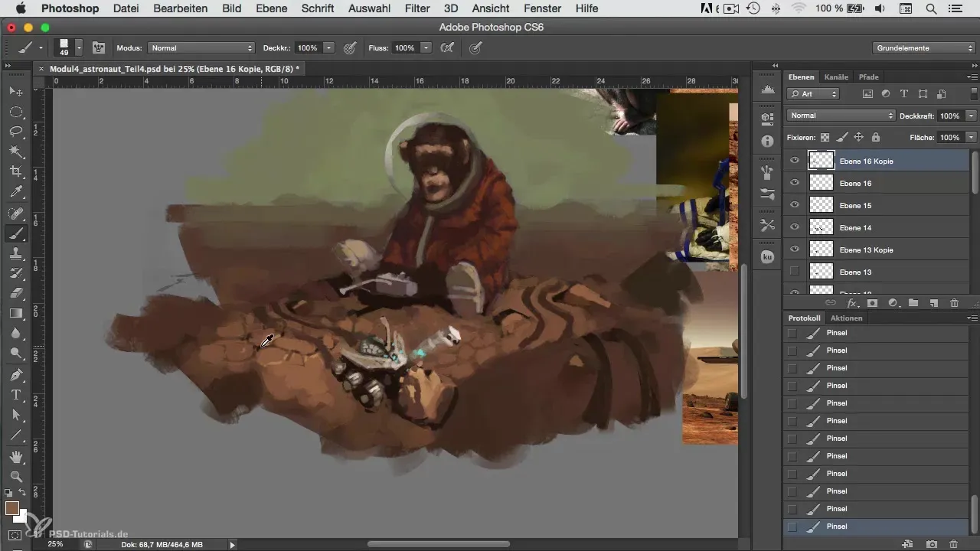The width and height of the screenshot is (980, 551).
Task: Select the Path Selection tool
Action: (x=15, y=415)
